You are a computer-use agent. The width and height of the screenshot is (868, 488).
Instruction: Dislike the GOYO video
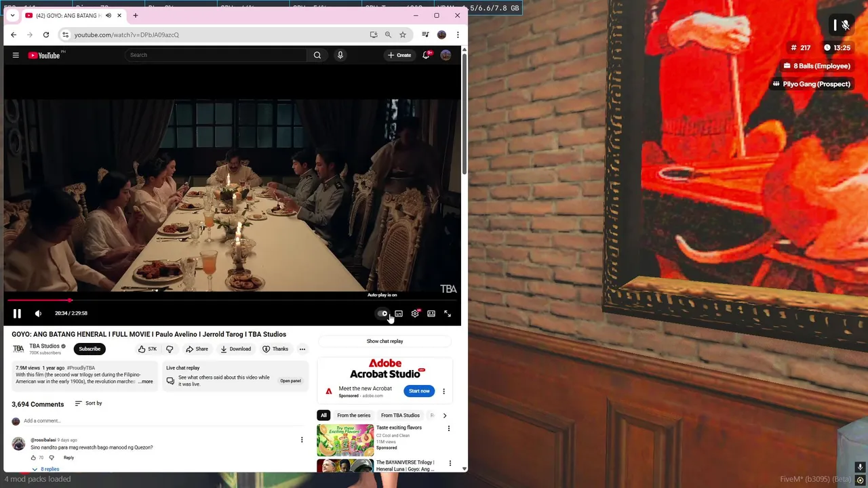(x=170, y=349)
